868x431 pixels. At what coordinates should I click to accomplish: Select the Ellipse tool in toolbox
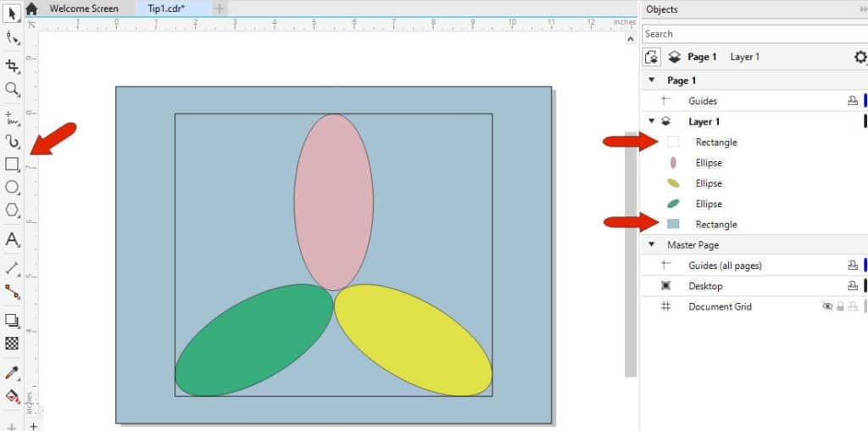(x=12, y=188)
